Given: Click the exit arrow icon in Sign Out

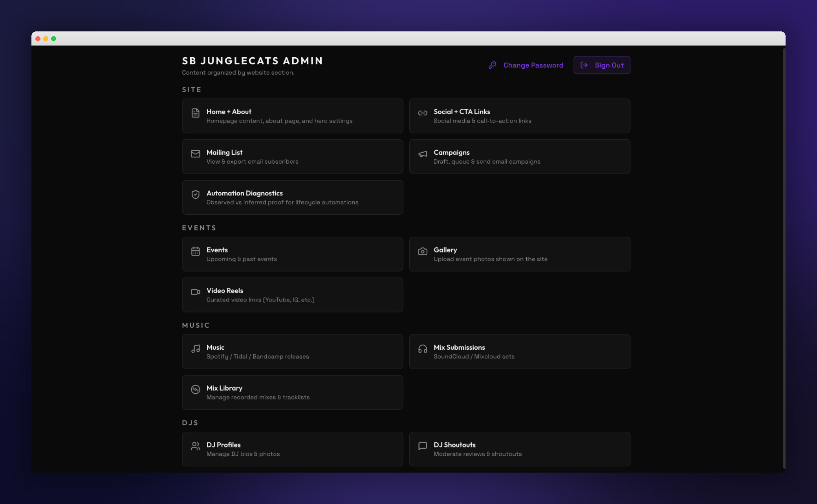Looking at the screenshot, I should tap(584, 65).
